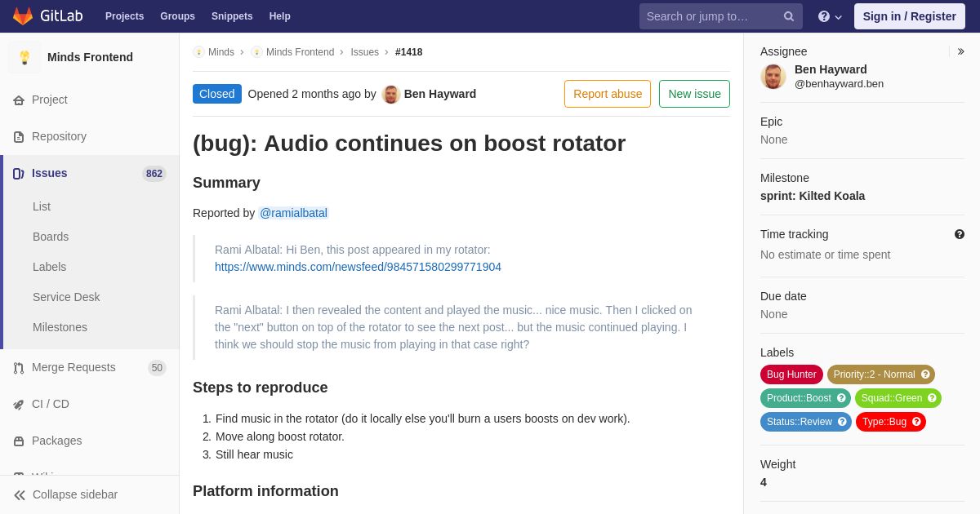
Task: Click the assignee avatar in right sidebar
Action: pos(773,77)
